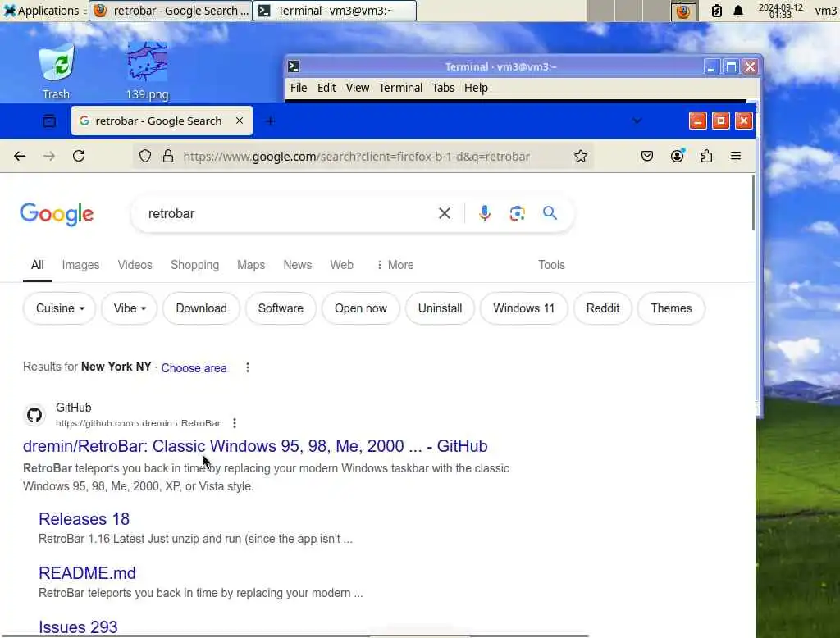
Task: Open the README.md sublink
Action: pyautogui.click(x=87, y=572)
